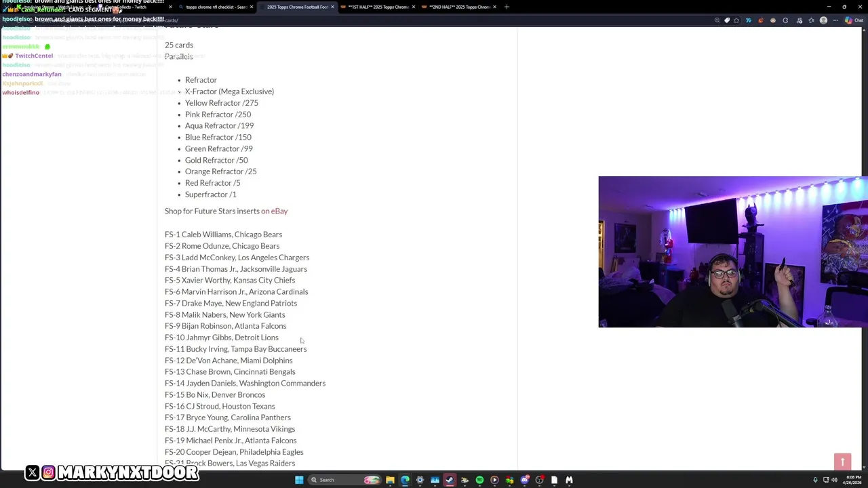
Task: Open a new browser tab
Action: coord(507,7)
